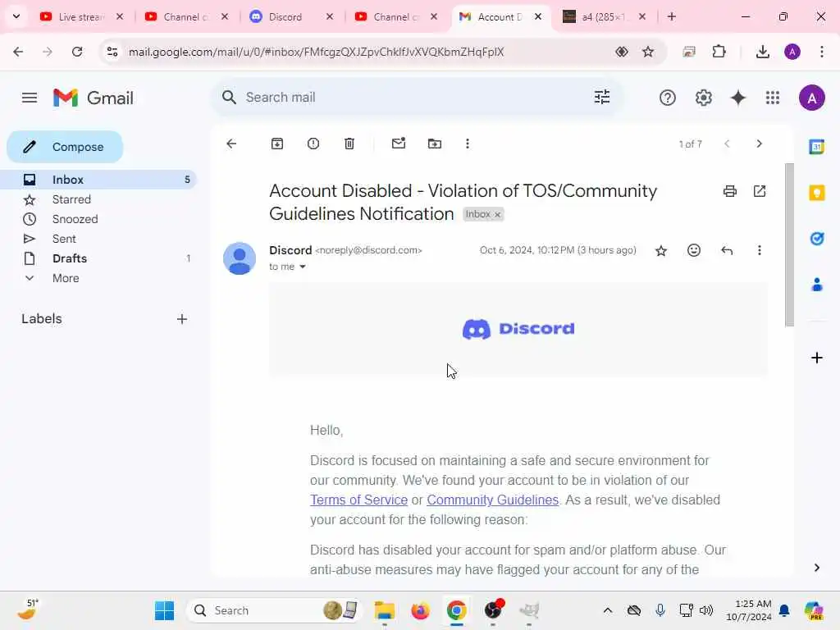Open Terms of Service link

[358, 500]
